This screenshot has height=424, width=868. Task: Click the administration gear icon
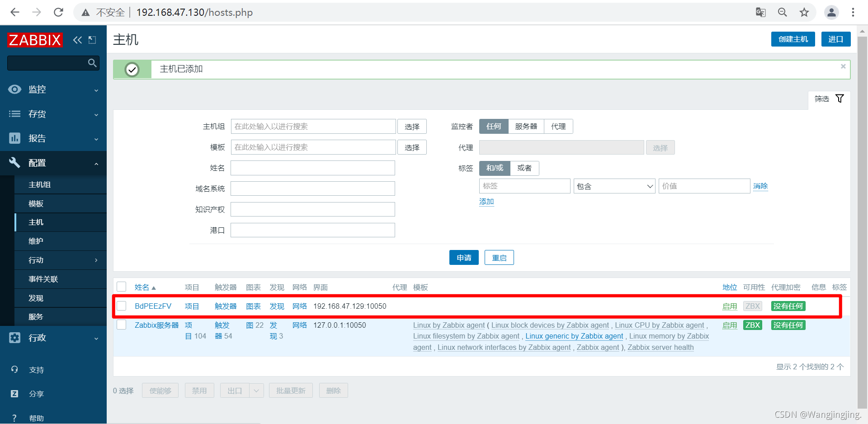14,338
